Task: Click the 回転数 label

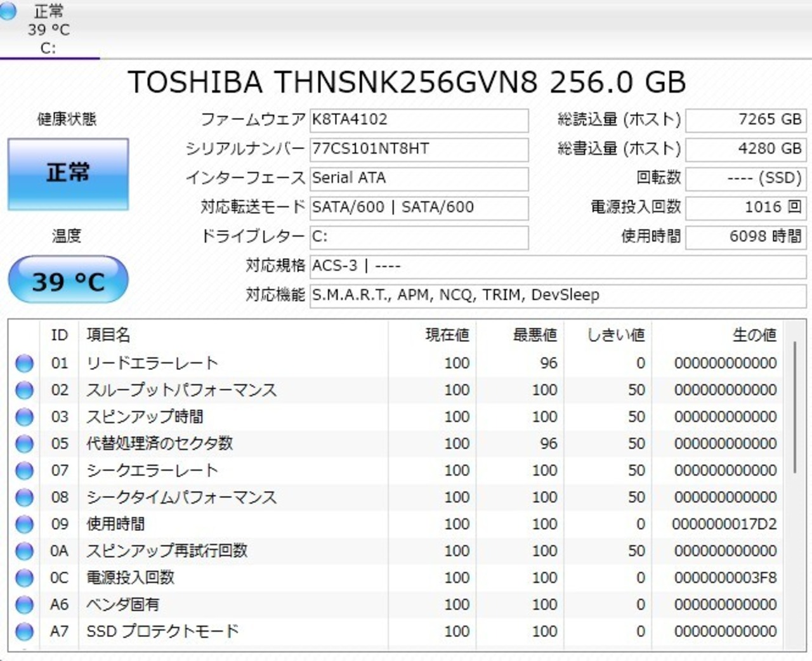Action: point(659,178)
